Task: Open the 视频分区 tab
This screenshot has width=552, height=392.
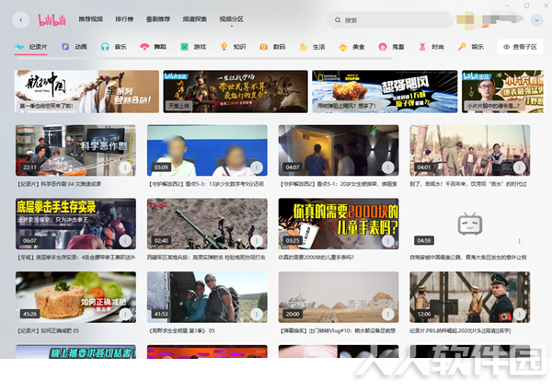Action: pos(231,19)
